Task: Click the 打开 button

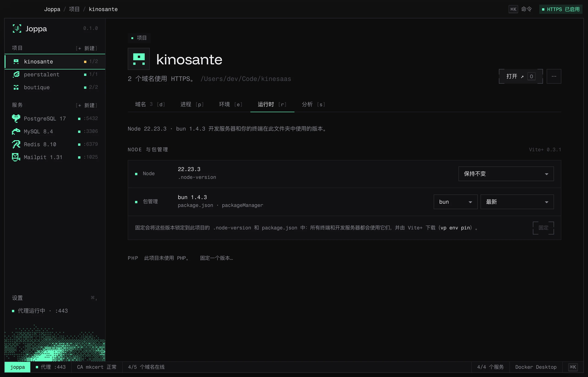Action: [521, 76]
